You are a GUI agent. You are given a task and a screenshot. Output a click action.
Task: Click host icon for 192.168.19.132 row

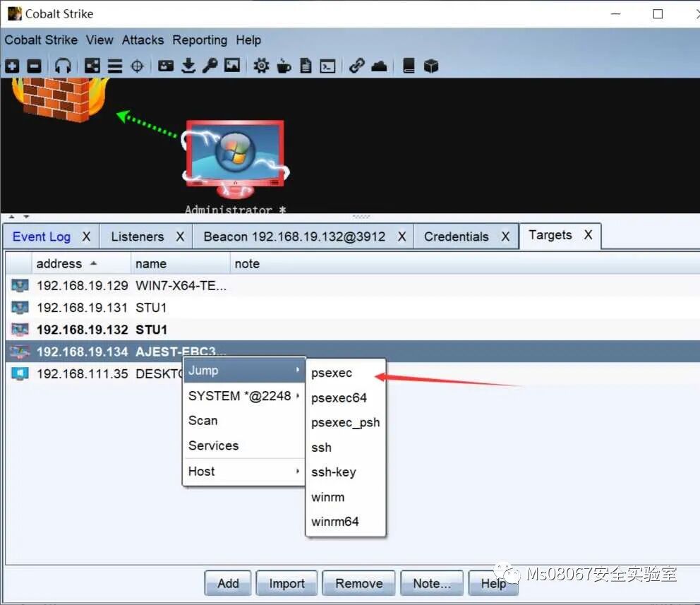tap(20, 330)
